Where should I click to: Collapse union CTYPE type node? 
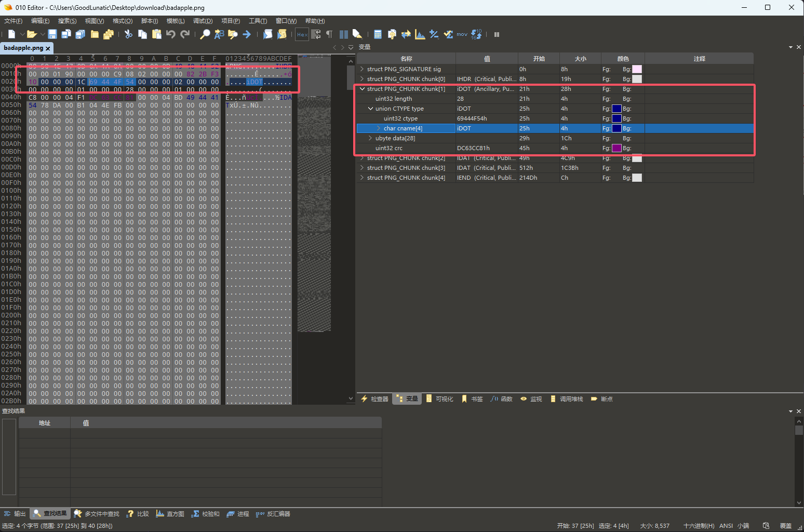click(370, 109)
